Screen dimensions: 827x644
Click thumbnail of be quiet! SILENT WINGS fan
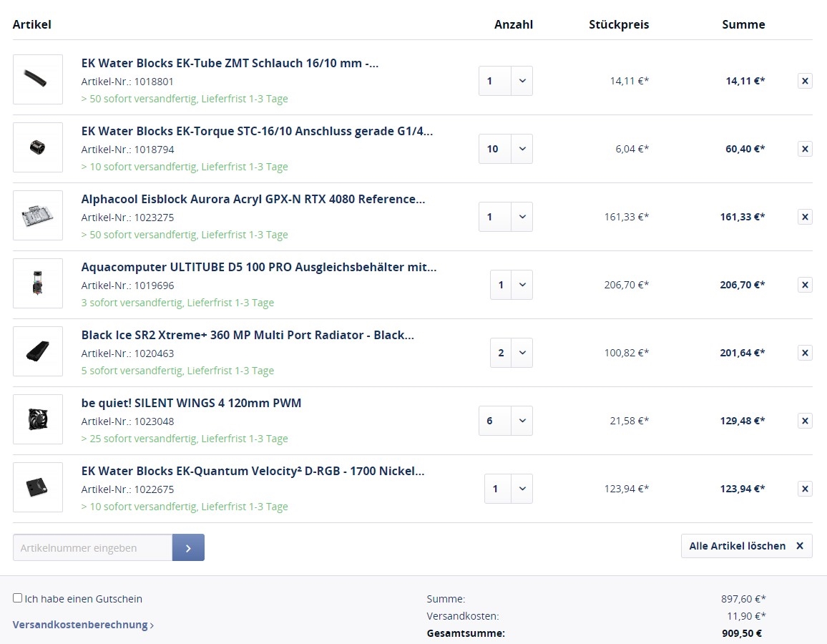pyautogui.click(x=38, y=420)
